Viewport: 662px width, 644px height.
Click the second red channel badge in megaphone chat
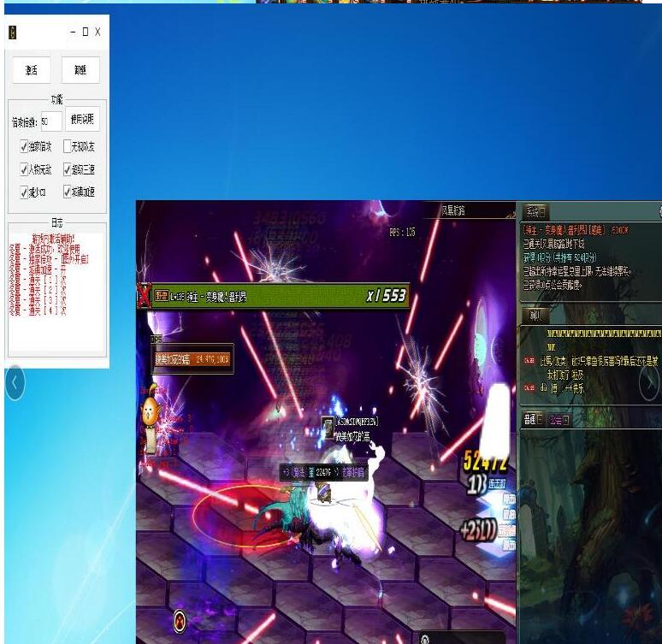pos(529,387)
